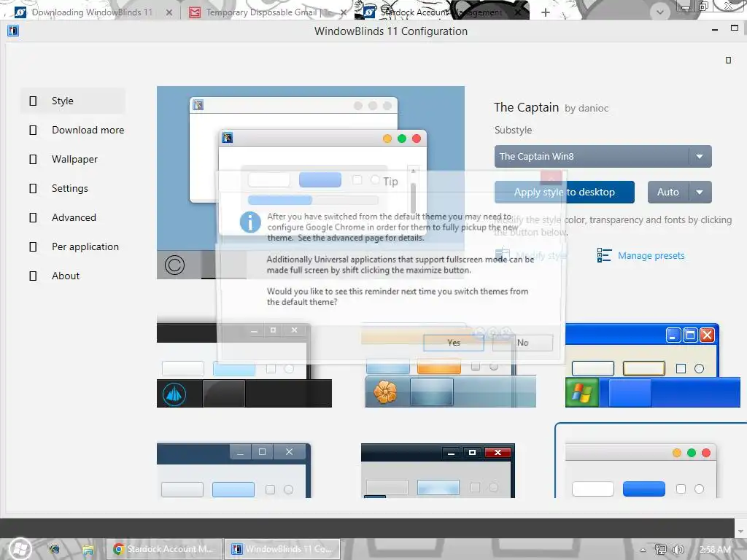Screen dimensions: 747x560
Task: Open Download more in sidebar
Action: 73,130
